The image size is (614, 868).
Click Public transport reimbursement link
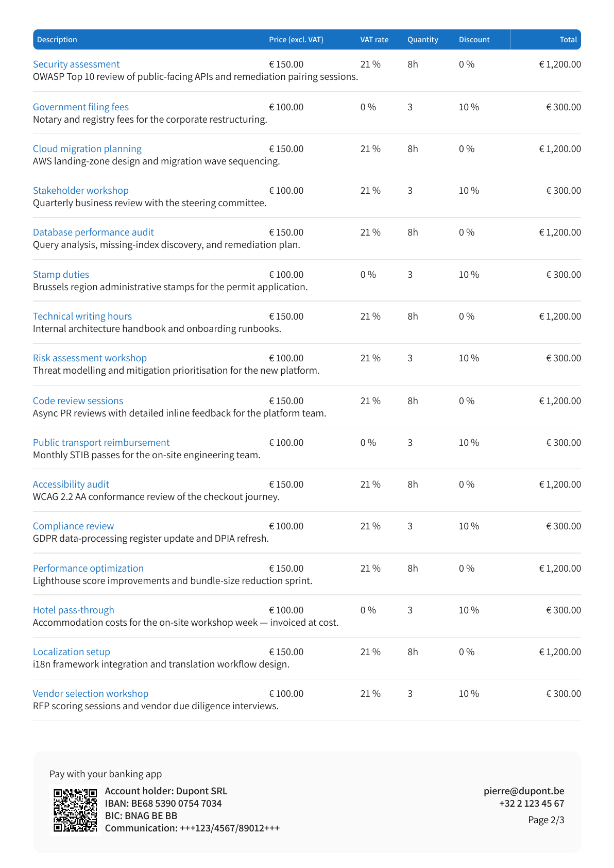[x=101, y=443]
